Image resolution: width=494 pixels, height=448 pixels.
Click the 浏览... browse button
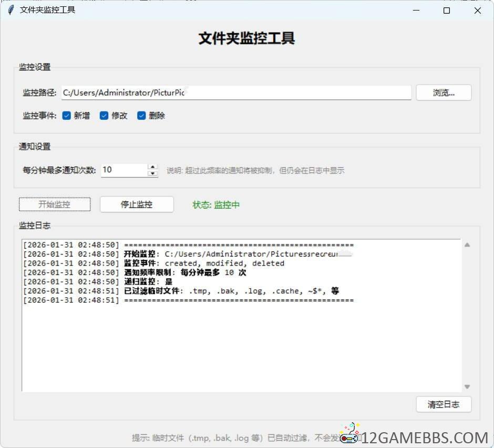click(x=444, y=93)
